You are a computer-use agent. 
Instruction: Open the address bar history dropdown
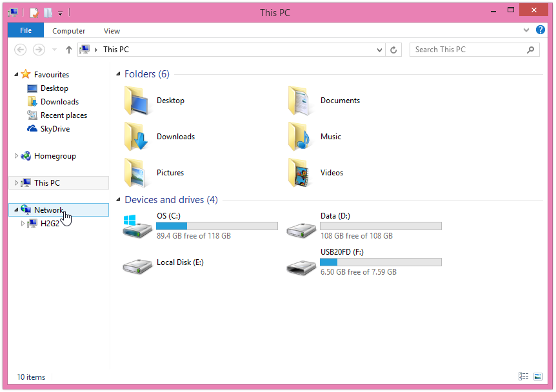380,50
